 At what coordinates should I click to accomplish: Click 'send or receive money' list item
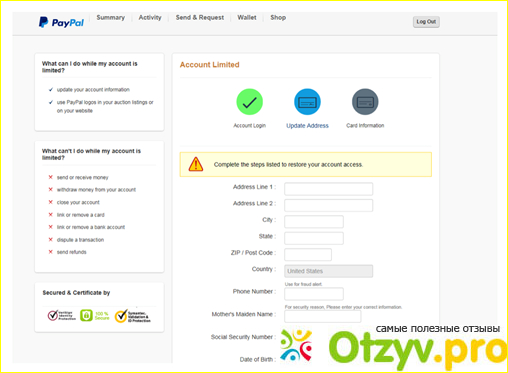click(82, 177)
